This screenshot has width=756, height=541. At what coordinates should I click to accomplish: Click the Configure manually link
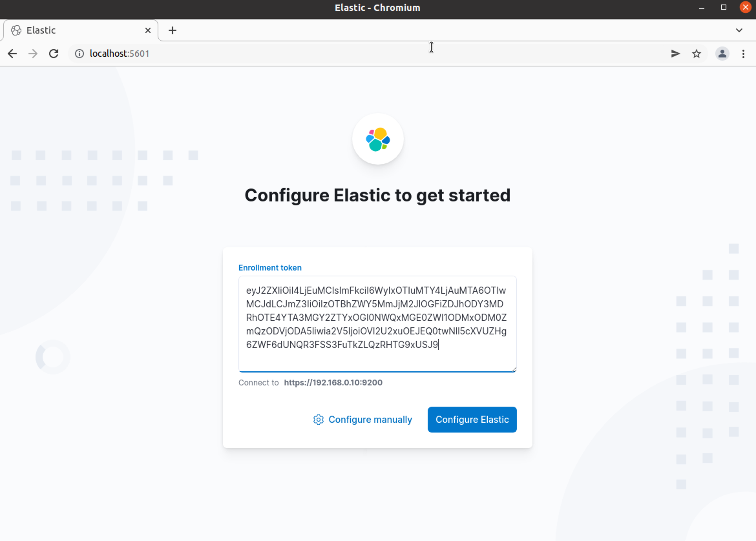[x=370, y=419]
